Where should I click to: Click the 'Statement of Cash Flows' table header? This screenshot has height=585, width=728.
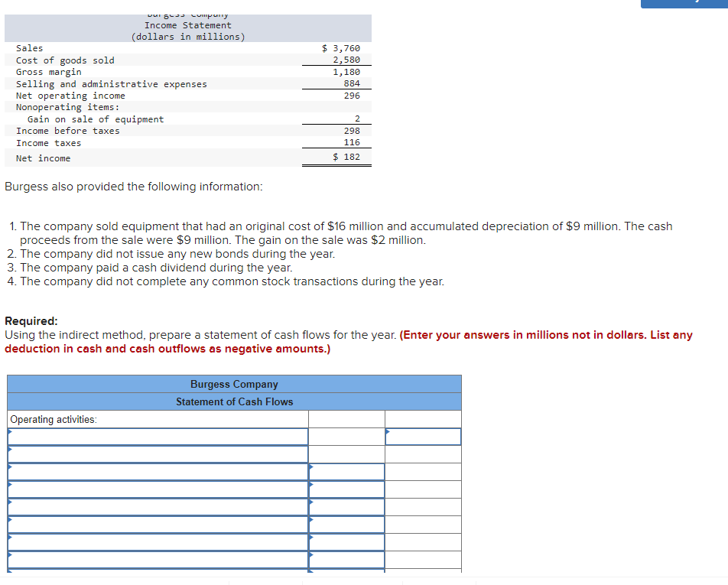click(x=235, y=401)
